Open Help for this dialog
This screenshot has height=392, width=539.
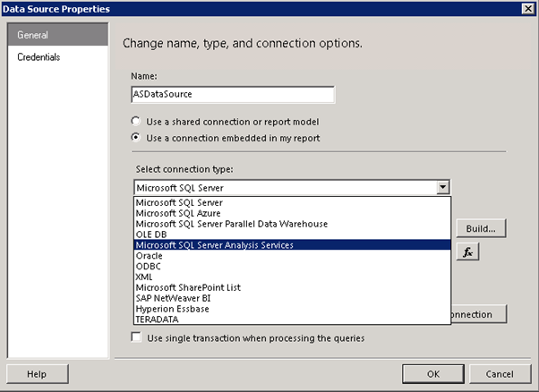click(x=37, y=374)
